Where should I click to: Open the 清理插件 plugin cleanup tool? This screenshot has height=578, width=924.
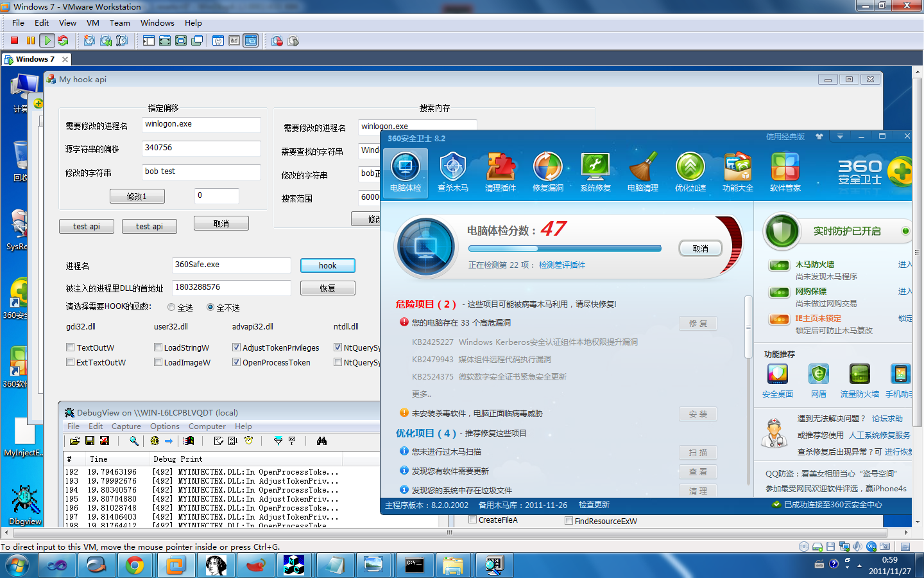[501, 173]
